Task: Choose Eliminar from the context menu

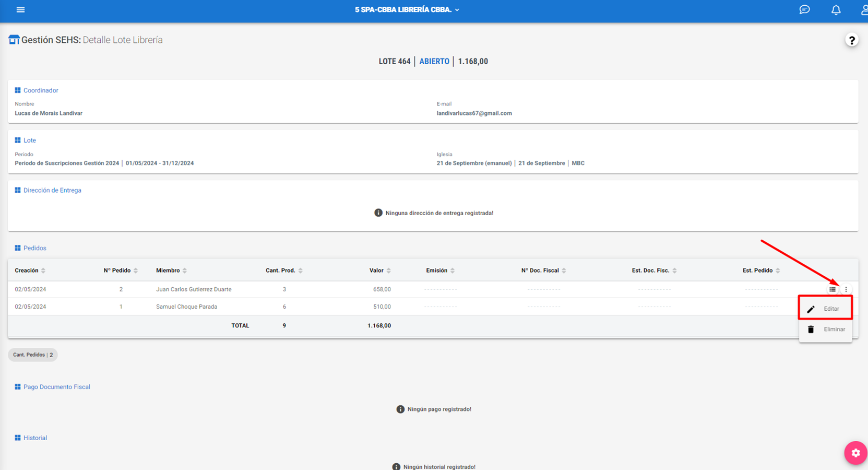Action: click(825, 330)
